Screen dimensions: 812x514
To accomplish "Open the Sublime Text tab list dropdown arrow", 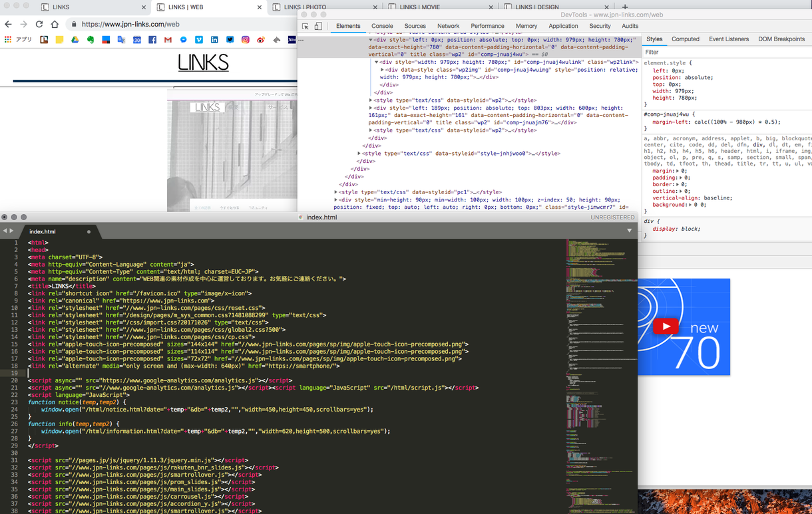I will 630,231.
